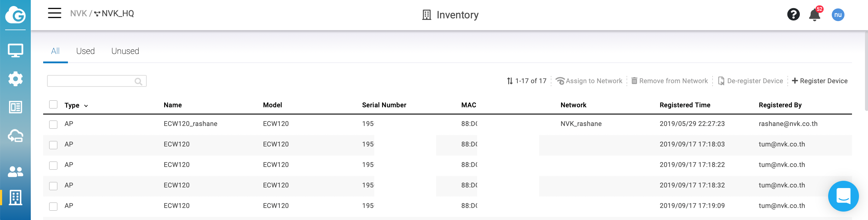
Task: Click the inventory search input field
Action: (90, 81)
